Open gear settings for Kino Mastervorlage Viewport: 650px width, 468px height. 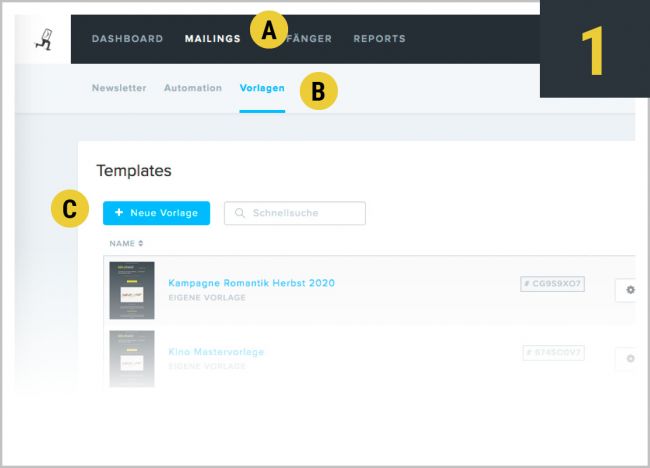tap(629, 358)
